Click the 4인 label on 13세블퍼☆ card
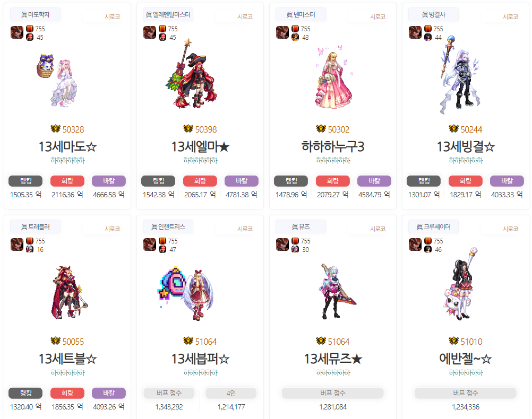The image size is (532, 419). (231, 393)
